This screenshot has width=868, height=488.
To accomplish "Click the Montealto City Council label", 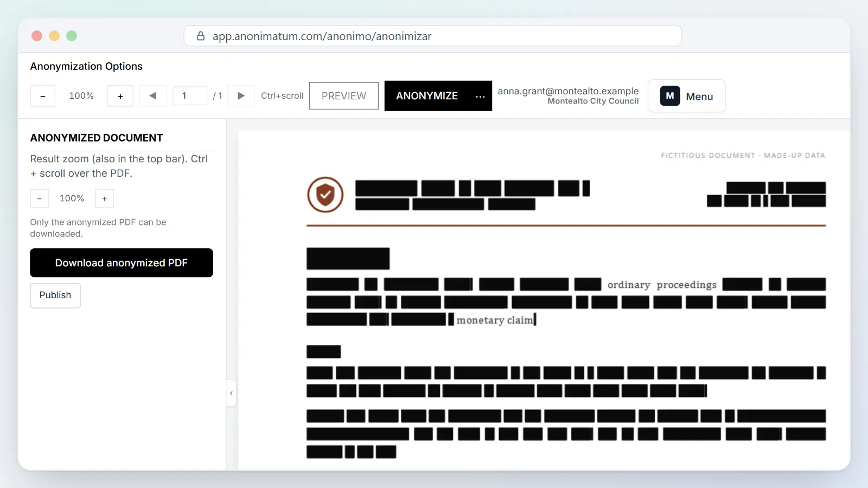I will tap(593, 101).
